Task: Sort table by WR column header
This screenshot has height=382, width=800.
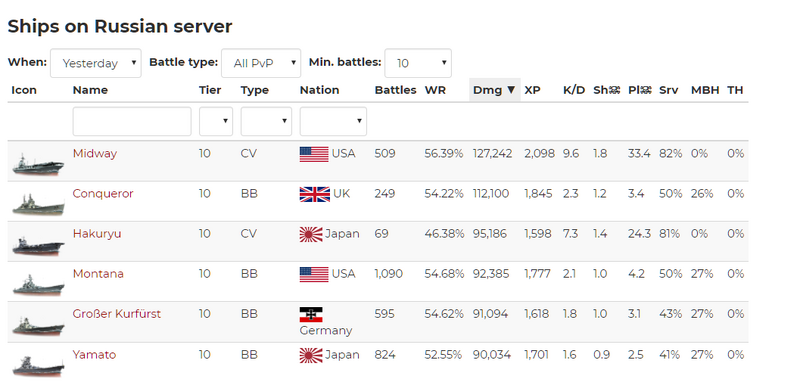Action: (x=435, y=90)
